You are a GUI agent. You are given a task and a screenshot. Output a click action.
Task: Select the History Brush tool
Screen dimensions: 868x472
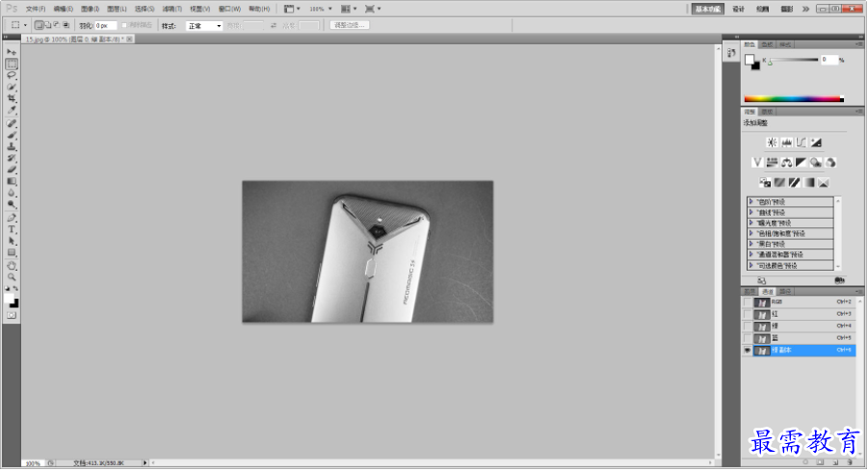tap(11, 158)
